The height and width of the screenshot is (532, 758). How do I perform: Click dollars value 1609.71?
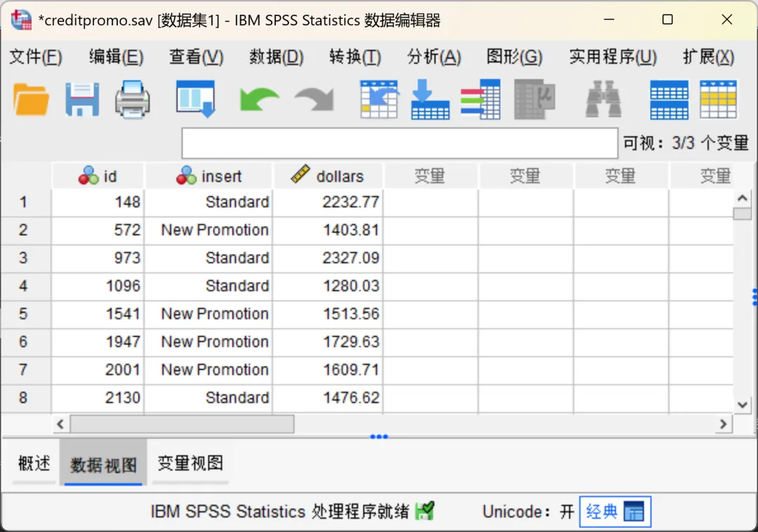coord(328,370)
